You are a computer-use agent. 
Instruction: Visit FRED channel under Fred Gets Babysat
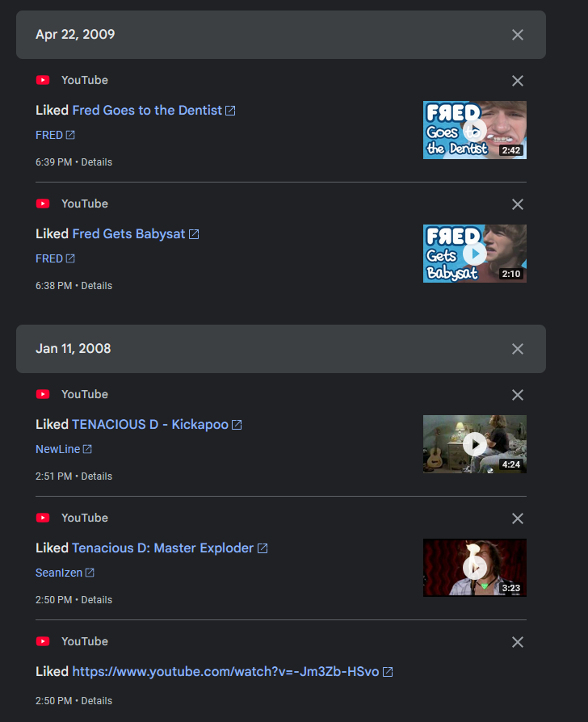tap(49, 258)
